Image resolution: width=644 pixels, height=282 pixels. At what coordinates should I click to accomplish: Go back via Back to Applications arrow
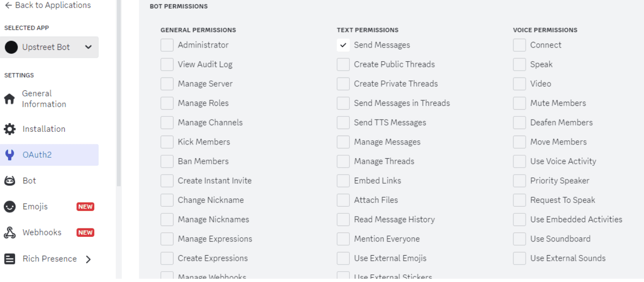tap(8, 5)
